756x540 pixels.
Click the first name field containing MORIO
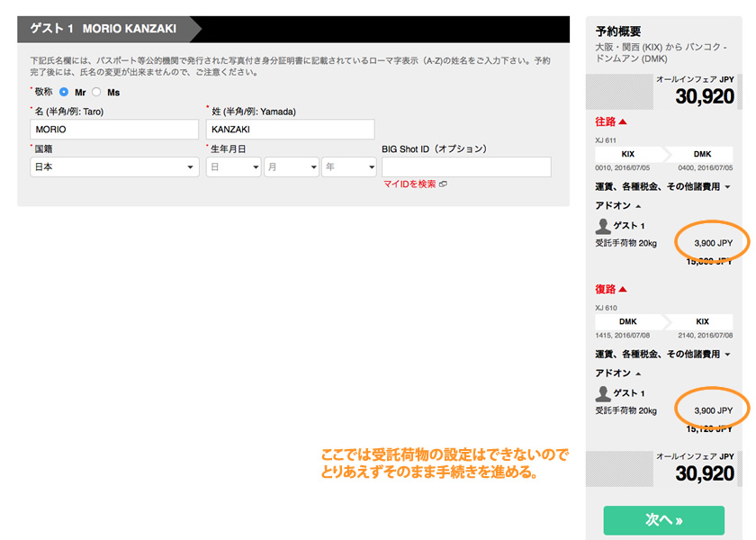tap(114, 130)
